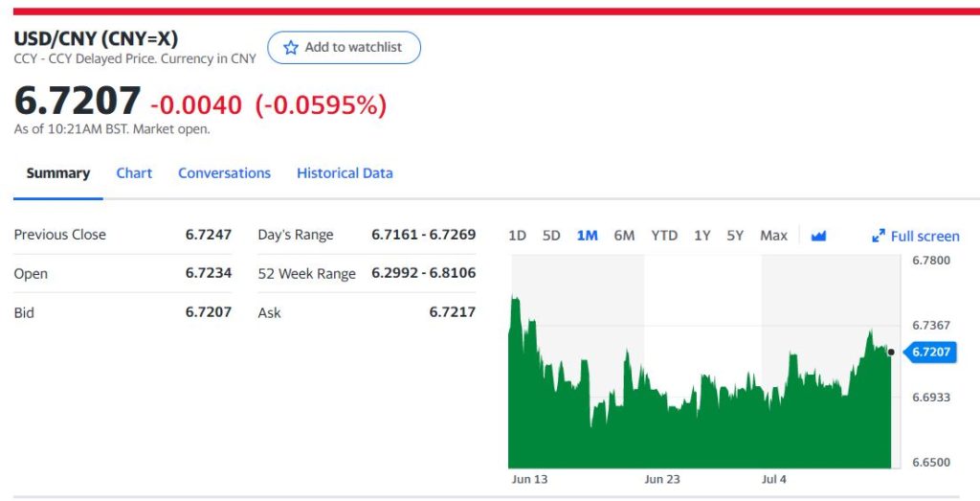The width and height of the screenshot is (980, 501).
Task: Click the black dot at chart's latest point
Action: (891, 353)
